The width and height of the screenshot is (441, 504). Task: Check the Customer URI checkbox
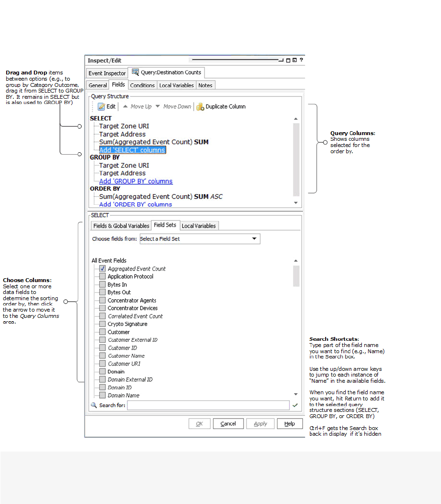[103, 364]
